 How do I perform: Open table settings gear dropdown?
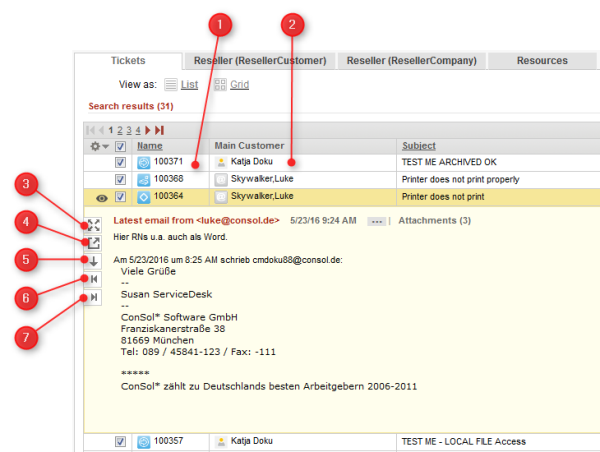(99, 146)
